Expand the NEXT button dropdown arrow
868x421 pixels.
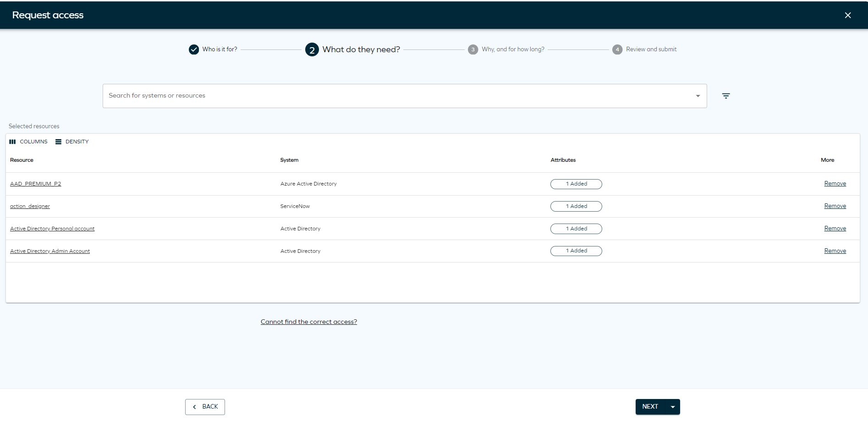point(673,407)
